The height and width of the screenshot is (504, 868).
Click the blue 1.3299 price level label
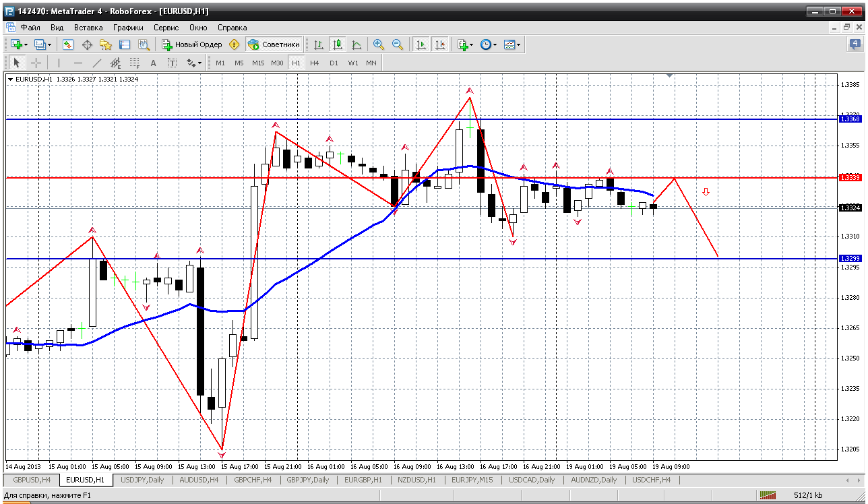850,259
